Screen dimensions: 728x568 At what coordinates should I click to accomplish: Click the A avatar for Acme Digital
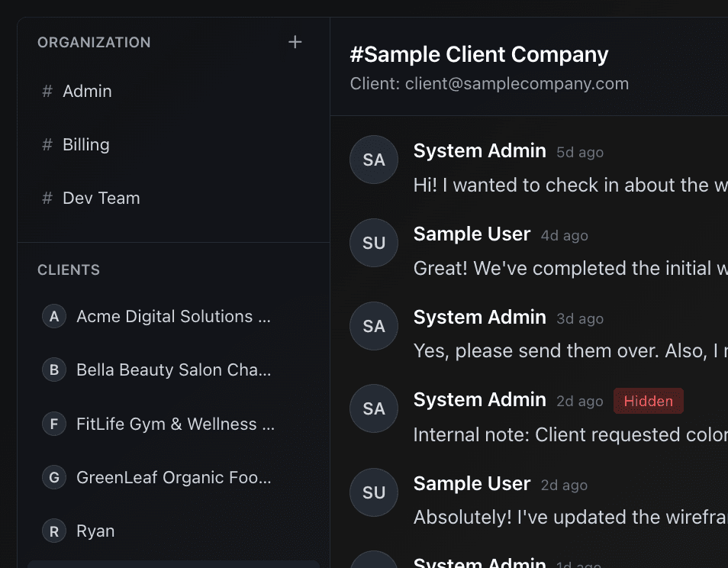(54, 316)
